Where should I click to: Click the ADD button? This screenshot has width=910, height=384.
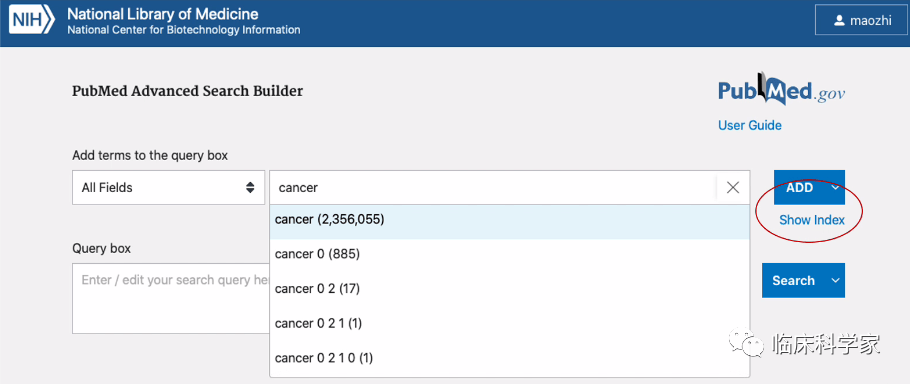[800, 187]
